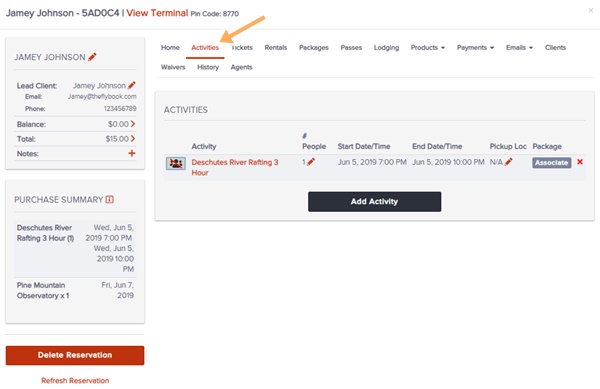Remove Deschutes River Rafting activity red X
Image resolution: width=600 pixels, height=389 pixels.
coord(580,162)
